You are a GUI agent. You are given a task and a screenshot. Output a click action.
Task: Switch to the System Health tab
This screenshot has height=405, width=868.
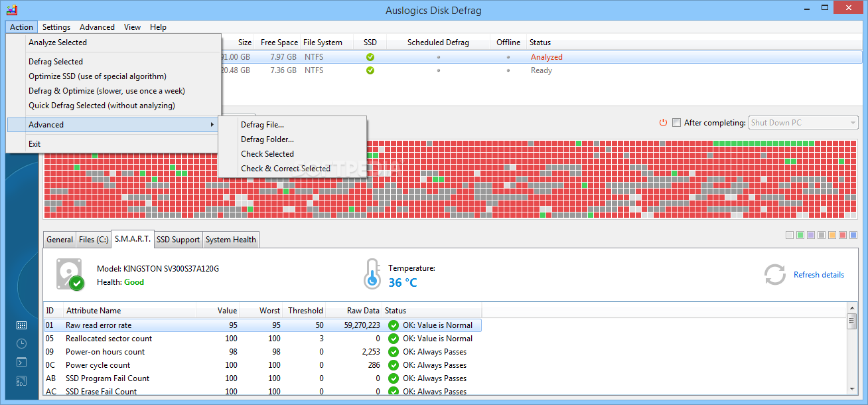tap(231, 240)
